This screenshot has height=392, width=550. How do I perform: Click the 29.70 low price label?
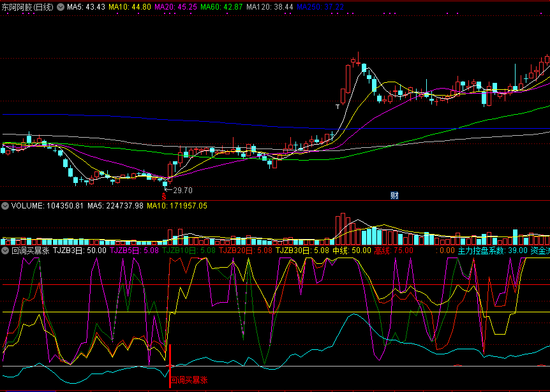[182, 191]
